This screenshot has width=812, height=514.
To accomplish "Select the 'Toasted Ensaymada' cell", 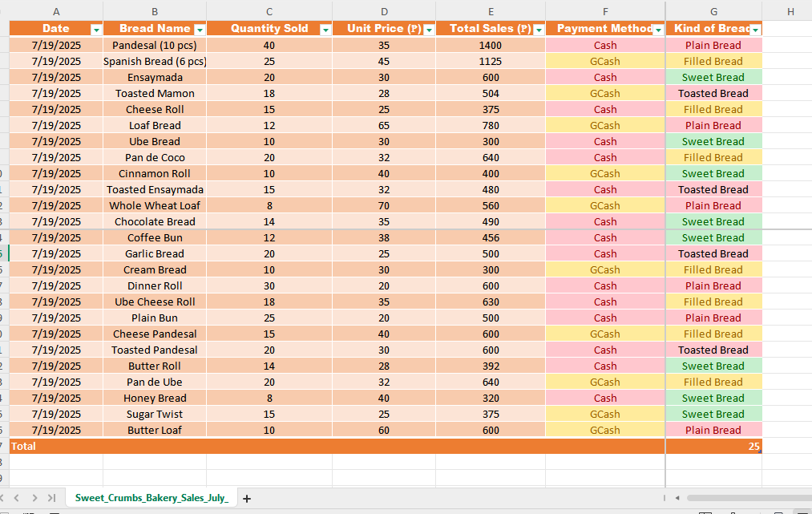I will click(155, 189).
